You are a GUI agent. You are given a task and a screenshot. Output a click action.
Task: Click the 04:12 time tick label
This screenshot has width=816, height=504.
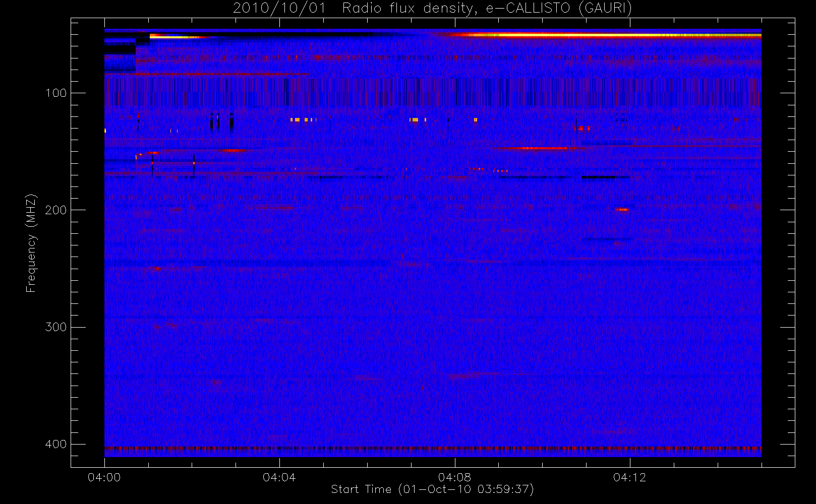[x=629, y=477]
